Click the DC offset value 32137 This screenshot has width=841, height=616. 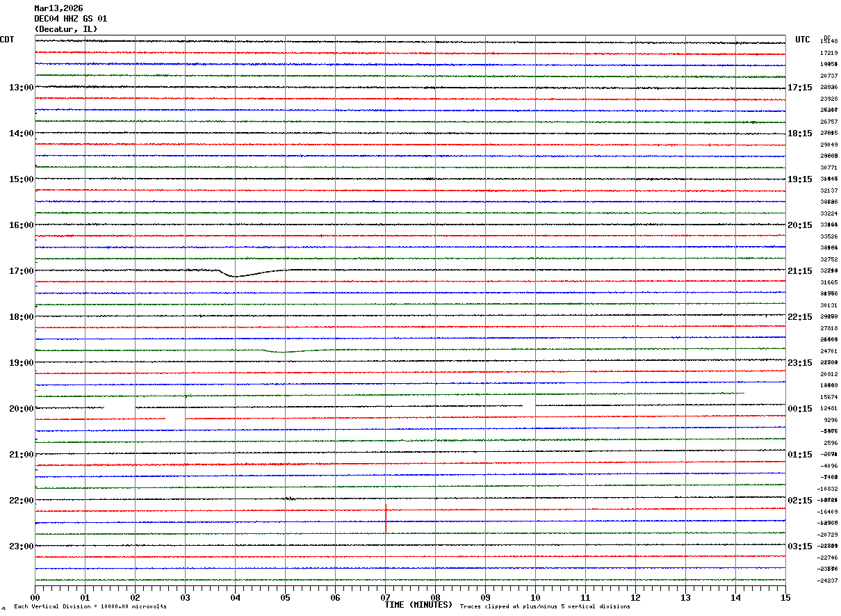[x=828, y=191]
